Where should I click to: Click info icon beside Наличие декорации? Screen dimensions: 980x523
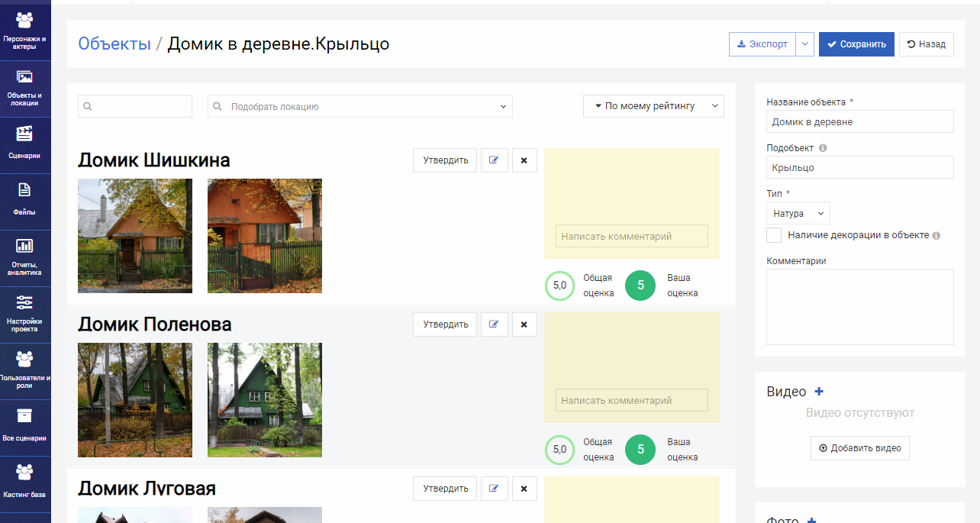[936, 236]
